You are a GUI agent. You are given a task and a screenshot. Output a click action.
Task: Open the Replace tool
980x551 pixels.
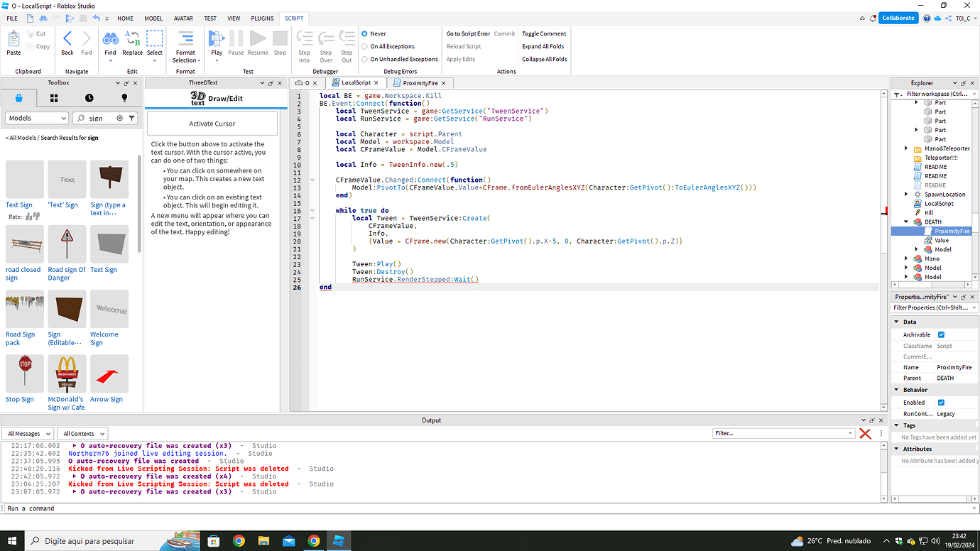(132, 41)
